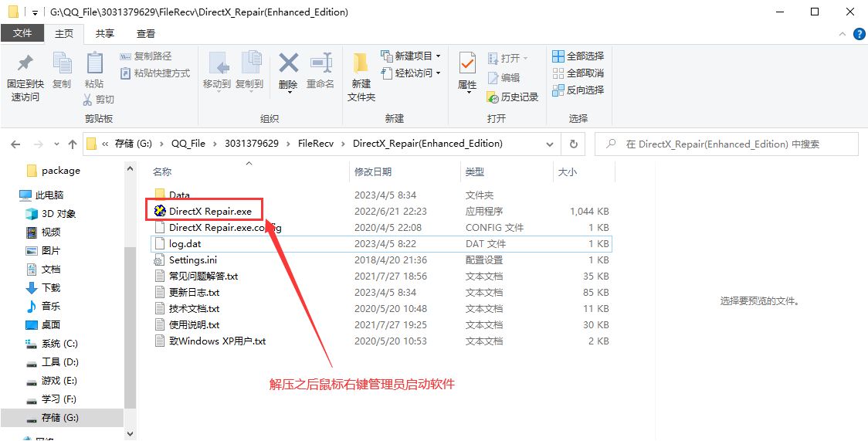Click the Up directory arrow
The width and height of the screenshot is (868, 441).
73,144
